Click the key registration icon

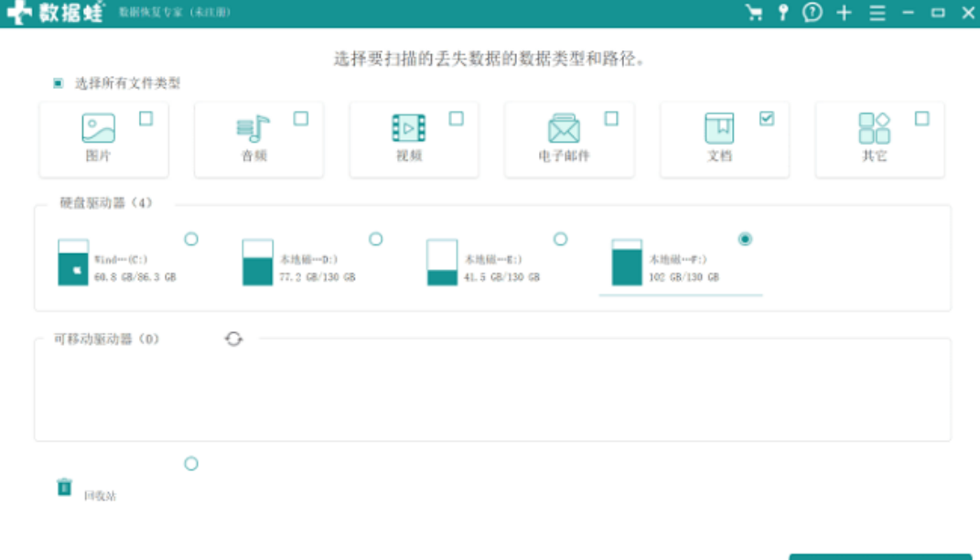783,13
